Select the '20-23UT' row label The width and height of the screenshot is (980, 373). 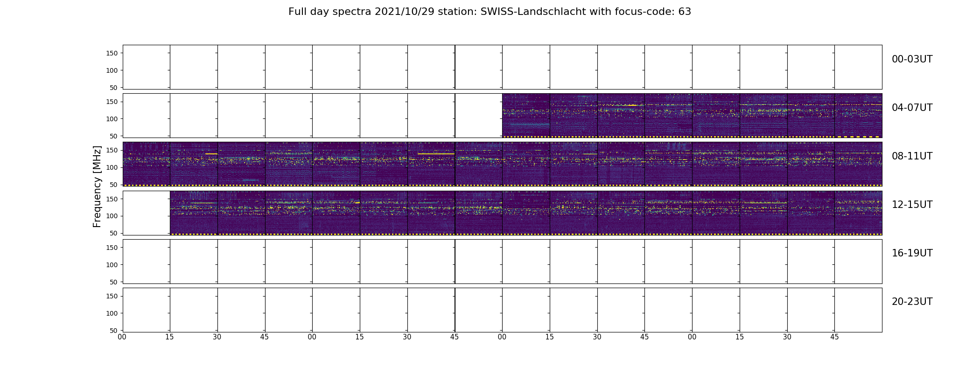[912, 302]
